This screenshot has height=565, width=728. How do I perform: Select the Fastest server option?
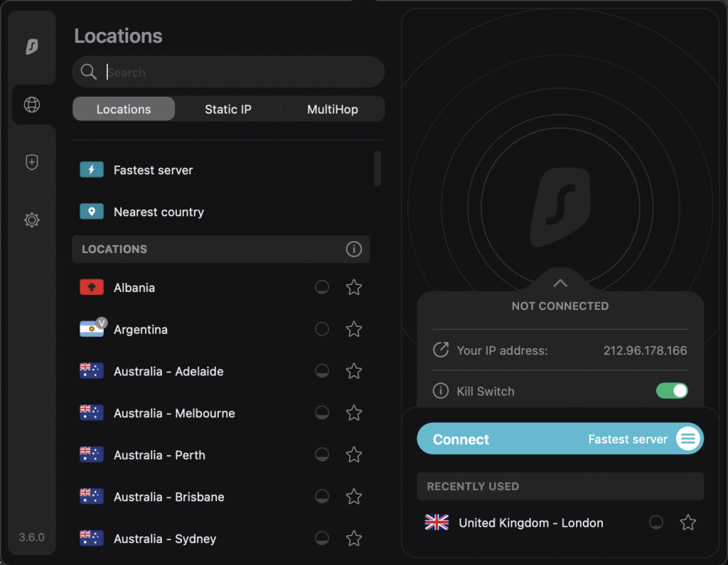tap(153, 171)
